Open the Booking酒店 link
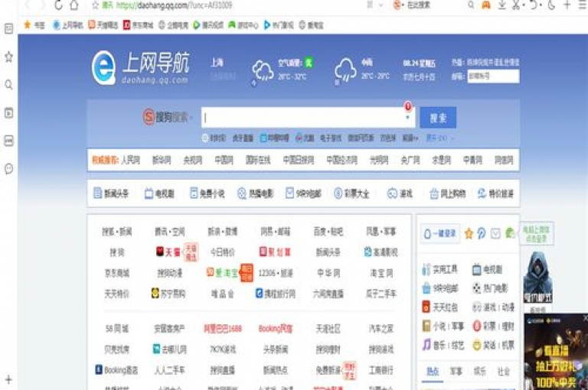This screenshot has height=390, width=588. (116, 370)
